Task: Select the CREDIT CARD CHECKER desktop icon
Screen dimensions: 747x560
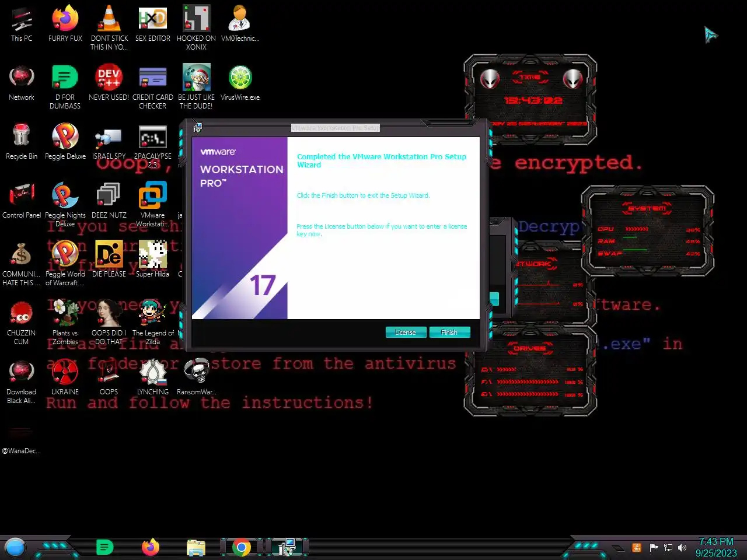Action: tap(153, 87)
